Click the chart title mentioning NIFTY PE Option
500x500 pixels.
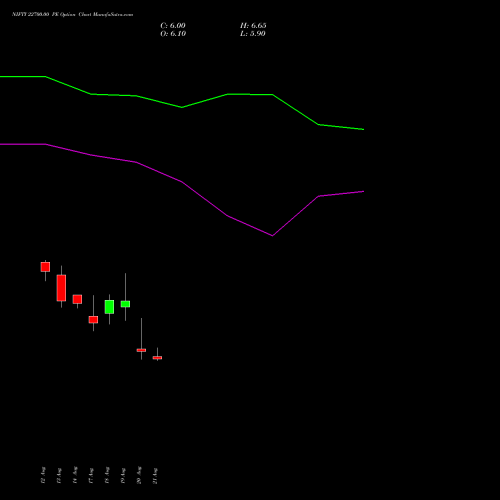(x=72, y=15)
